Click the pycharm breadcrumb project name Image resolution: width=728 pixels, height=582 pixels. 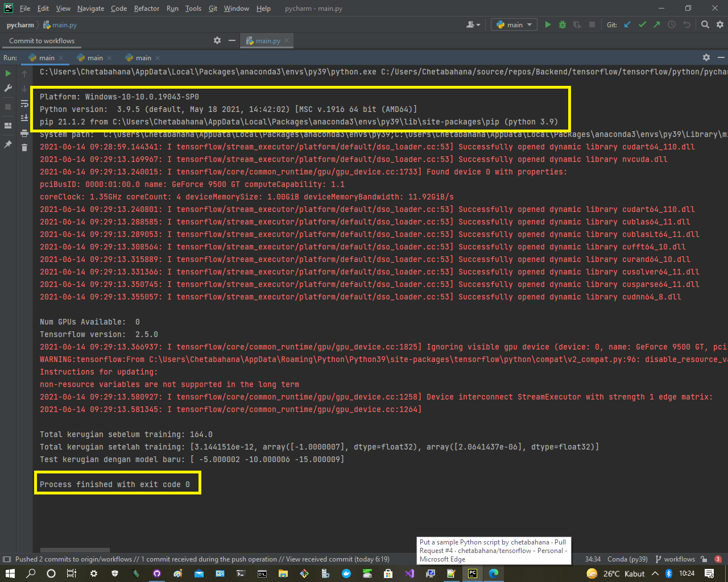[20, 25]
